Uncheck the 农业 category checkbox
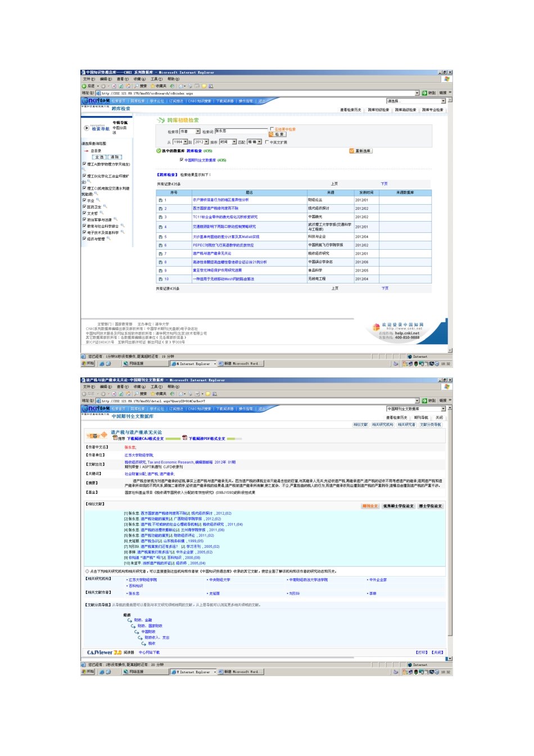 coord(84,200)
